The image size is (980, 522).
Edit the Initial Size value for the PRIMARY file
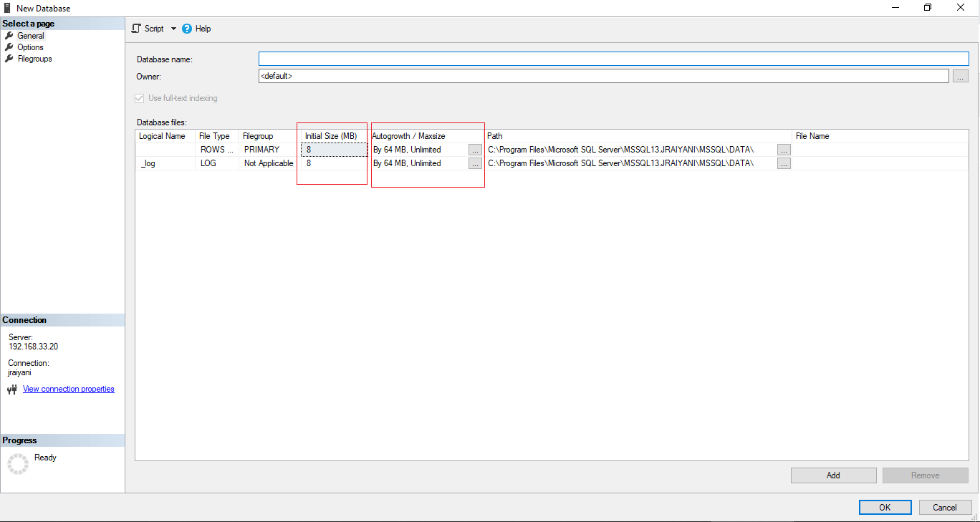click(x=332, y=150)
